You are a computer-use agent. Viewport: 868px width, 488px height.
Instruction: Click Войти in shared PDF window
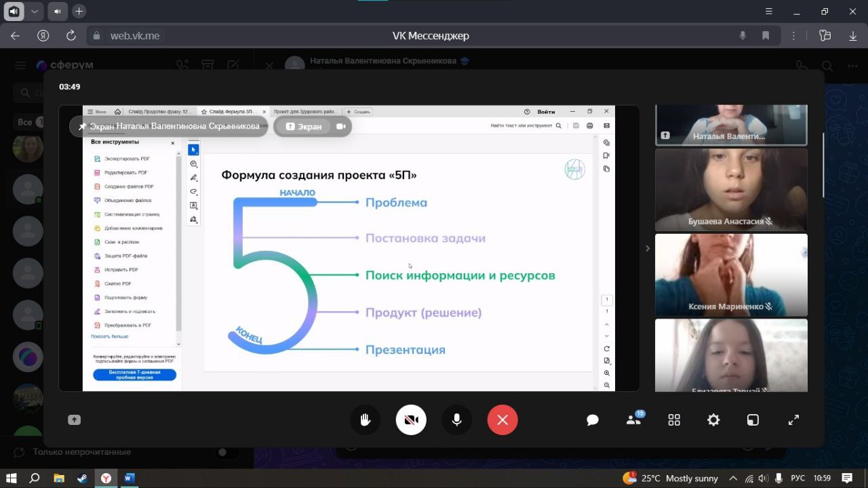[x=546, y=112]
